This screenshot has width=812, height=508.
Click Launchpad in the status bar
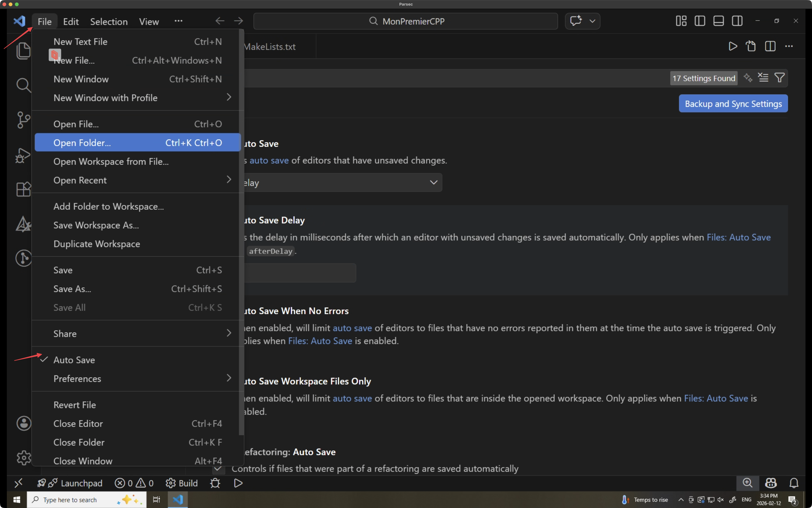pos(70,483)
